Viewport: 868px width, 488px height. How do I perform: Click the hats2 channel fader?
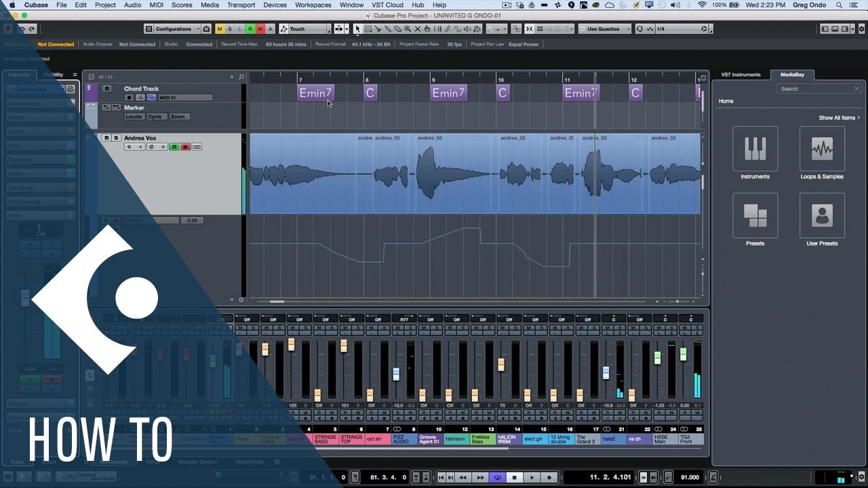click(606, 373)
